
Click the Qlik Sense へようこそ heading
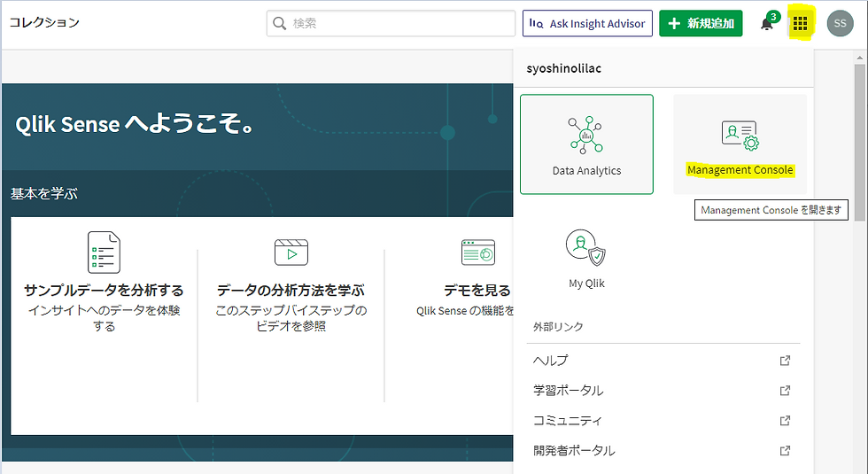(135, 124)
